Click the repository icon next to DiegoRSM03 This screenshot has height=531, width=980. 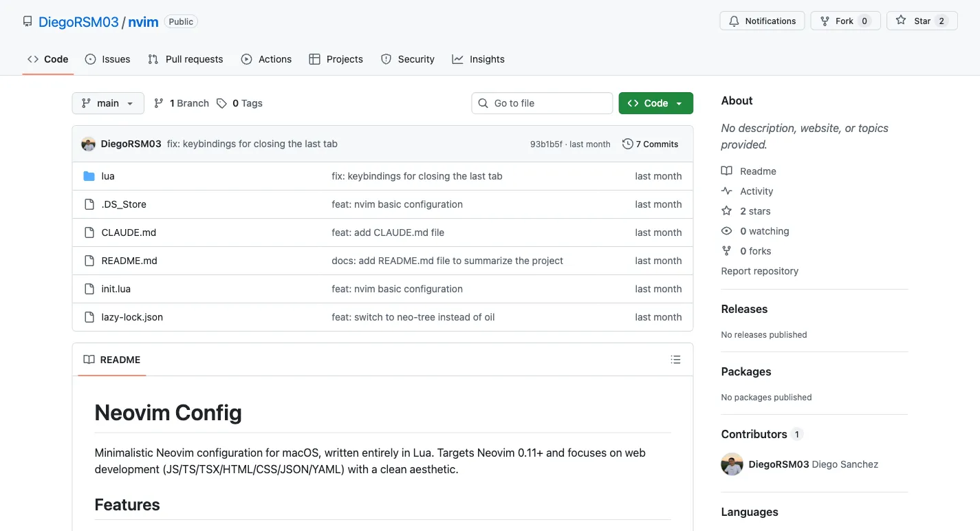click(28, 21)
